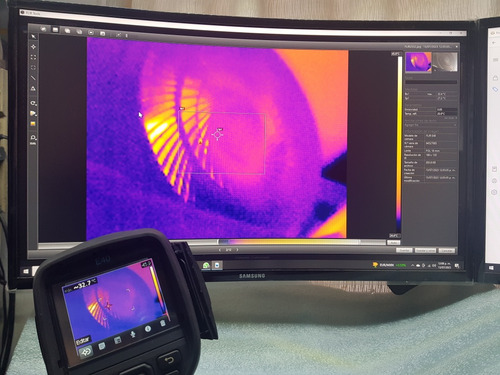500x375 pixels.
Task: Open the color palette tool
Action: point(33,113)
